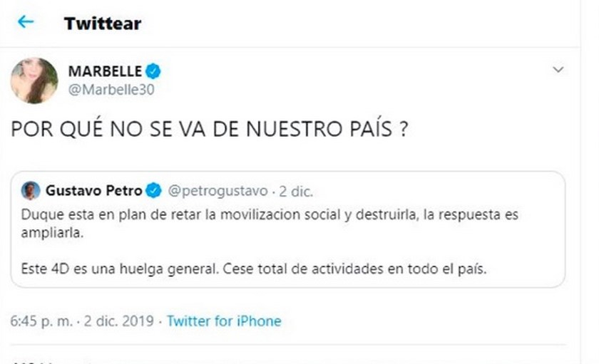
Task: Click Gustavo Petro's small avatar
Action: [x=31, y=191]
